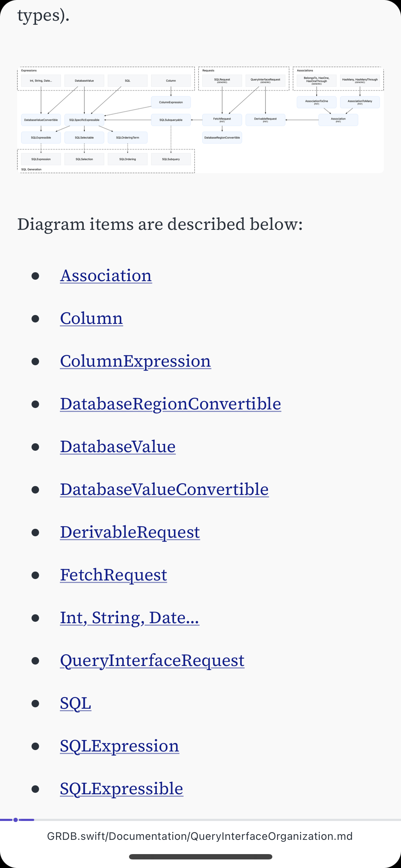Image resolution: width=401 pixels, height=868 pixels.
Task: Open the SQLExpression link
Action: coord(119,746)
